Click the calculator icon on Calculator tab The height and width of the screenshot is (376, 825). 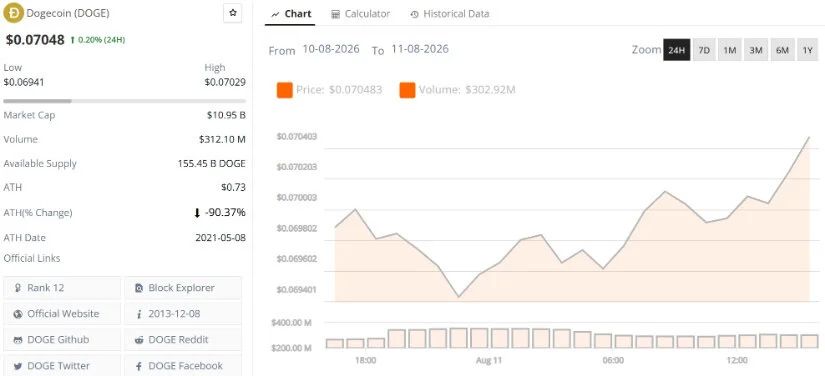pyautogui.click(x=336, y=15)
